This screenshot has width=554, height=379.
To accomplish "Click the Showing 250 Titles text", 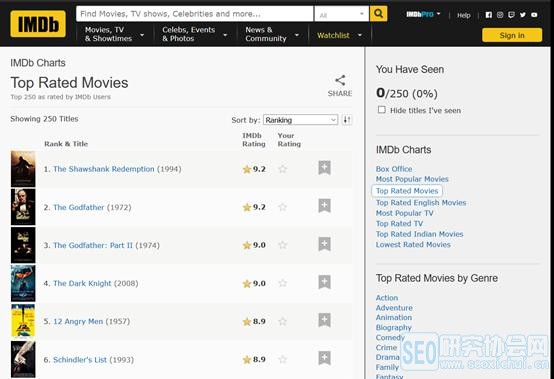I will coord(44,119).
